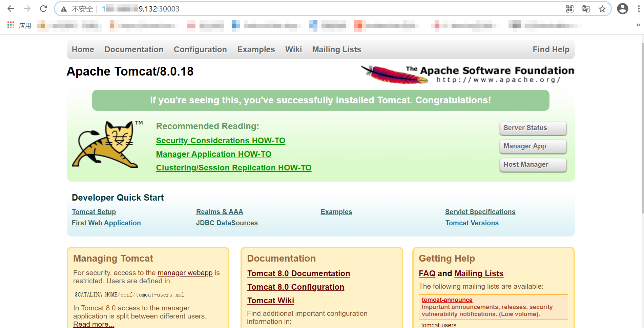Click the Apache feather logo
Screen dimensions: 644x328
tap(395, 74)
